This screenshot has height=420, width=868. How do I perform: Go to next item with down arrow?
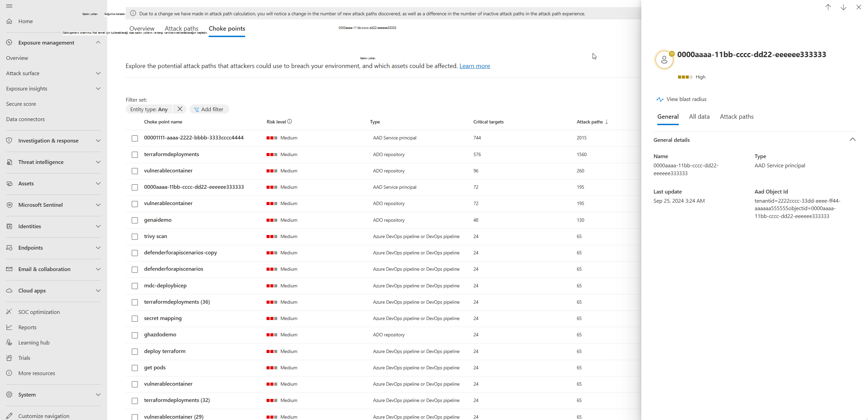(x=843, y=7)
